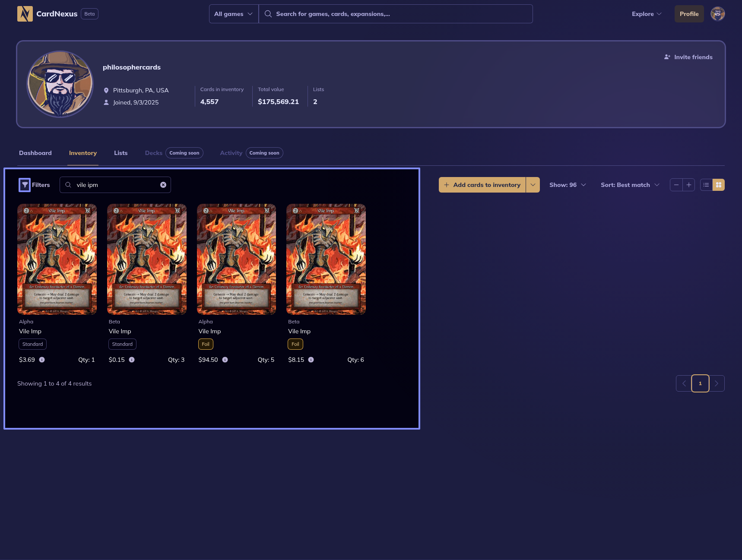This screenshot has width=742, height=560.
Task: Open user avatar menu in header
Action: click(717, 14)
